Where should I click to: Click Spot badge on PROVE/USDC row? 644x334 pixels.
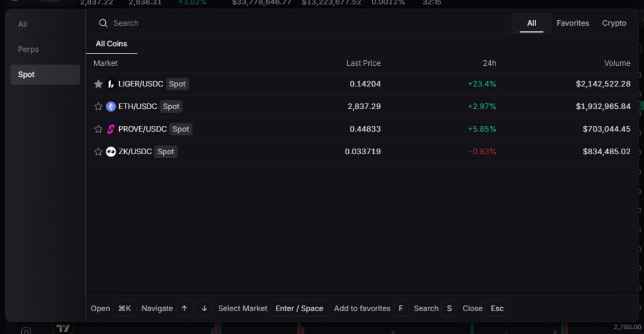pyautogui.click(x=180, y=129)
